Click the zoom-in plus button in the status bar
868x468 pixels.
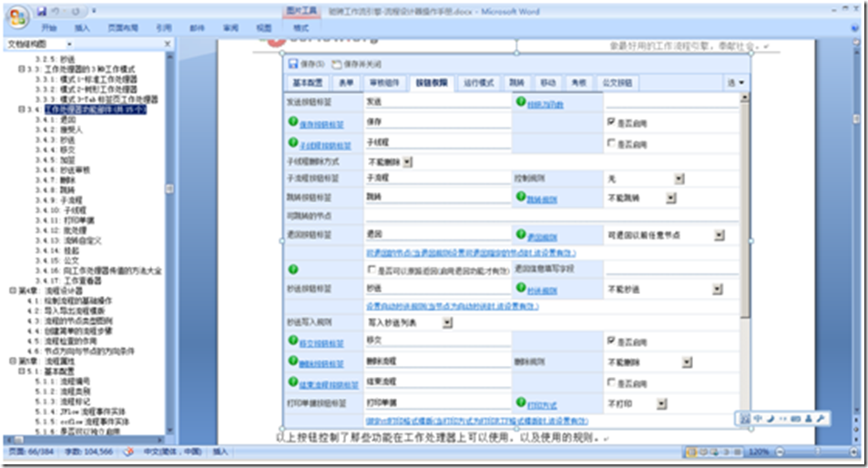click(853, 452)
